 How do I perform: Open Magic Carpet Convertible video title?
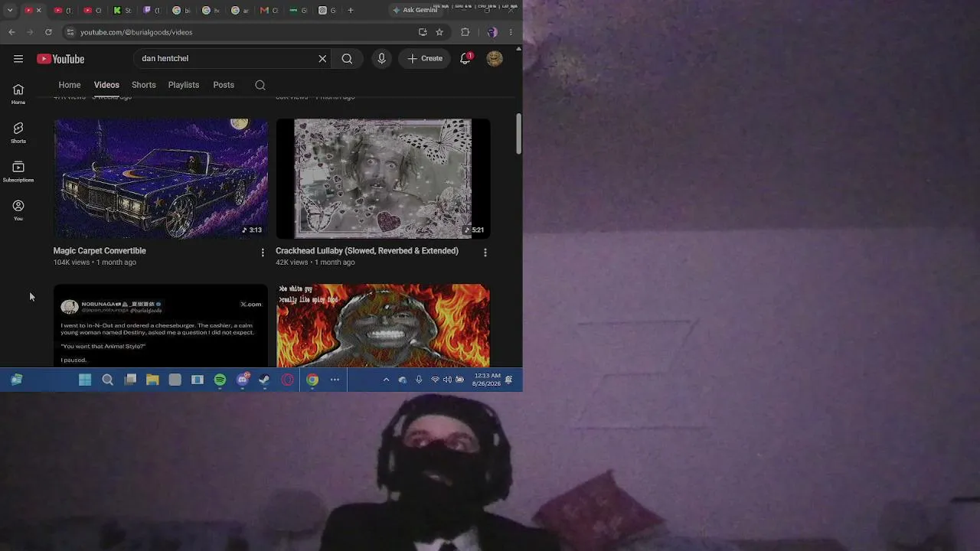click(100, 251)
